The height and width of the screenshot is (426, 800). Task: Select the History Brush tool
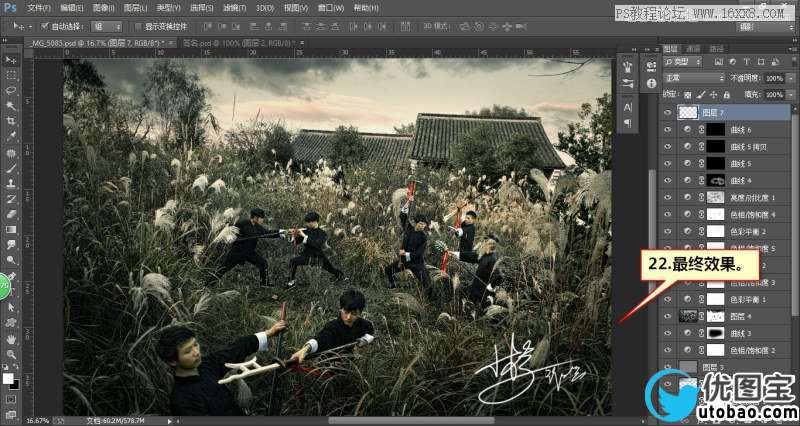pyautogui.click(x=10, y=198)
